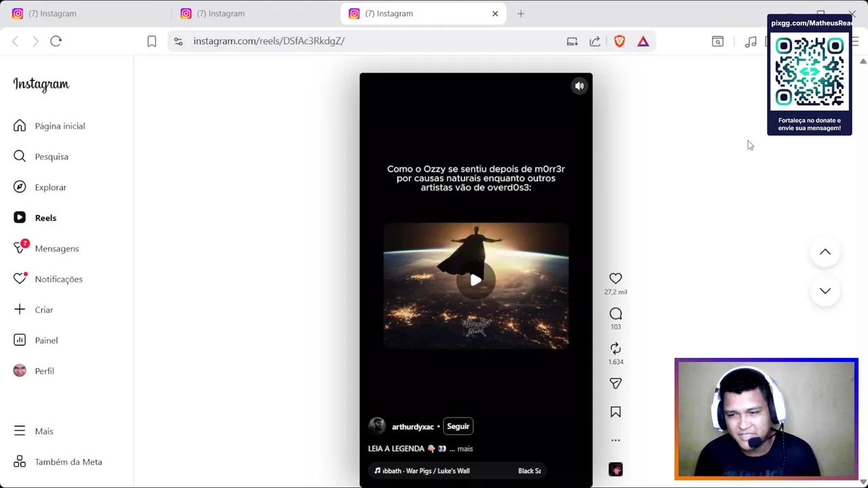This screenshot has height=488, width=868.
Task: Open comments on the reel
Action: [616, 314]
